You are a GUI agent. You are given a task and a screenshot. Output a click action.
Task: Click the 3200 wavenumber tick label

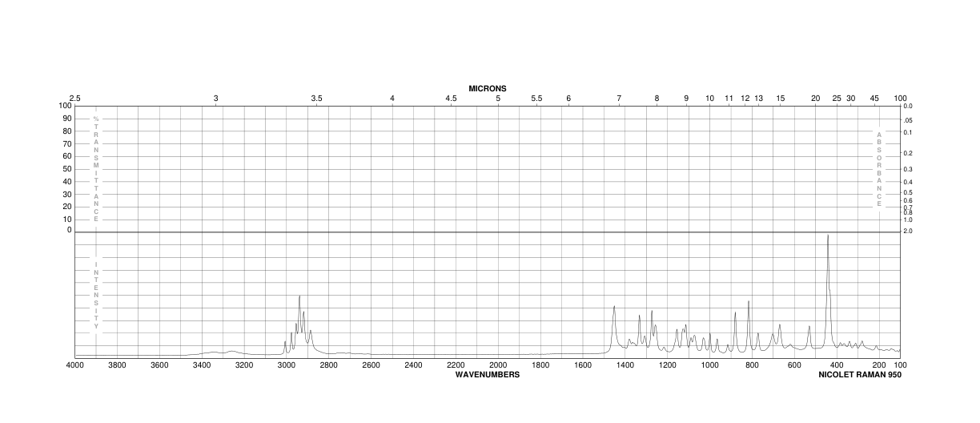pos(244,365)
